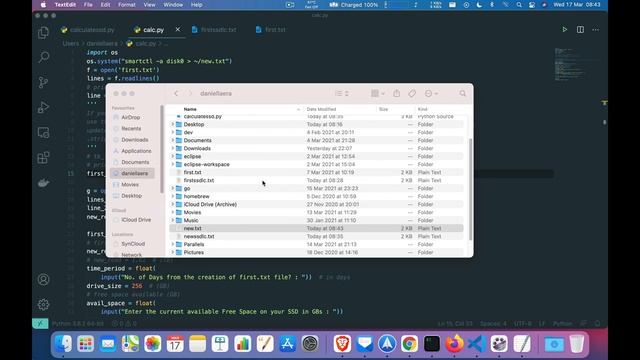640x360 pixels.
Task: Open More Actions ellipsis in VS Code editor
Action: (x=596, y=30)
